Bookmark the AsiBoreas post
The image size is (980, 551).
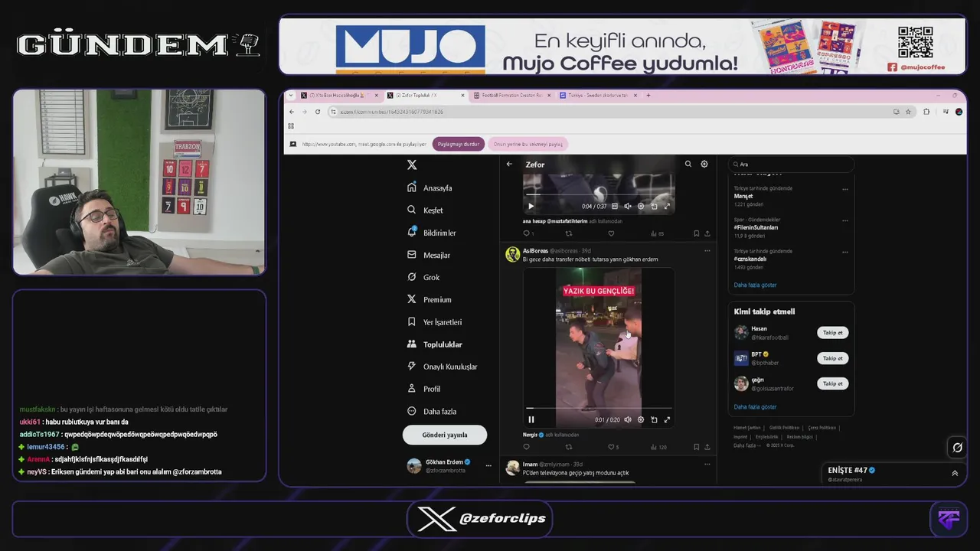click(x=696, y=447)
